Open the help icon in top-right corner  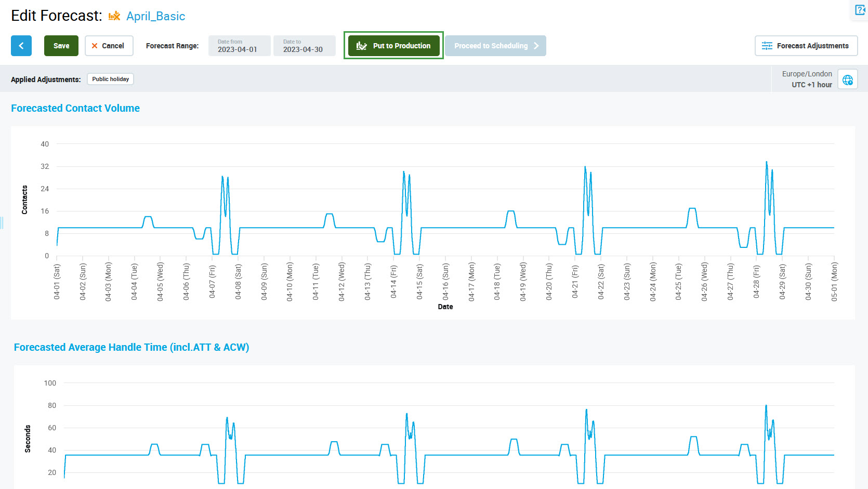[860, 10]
